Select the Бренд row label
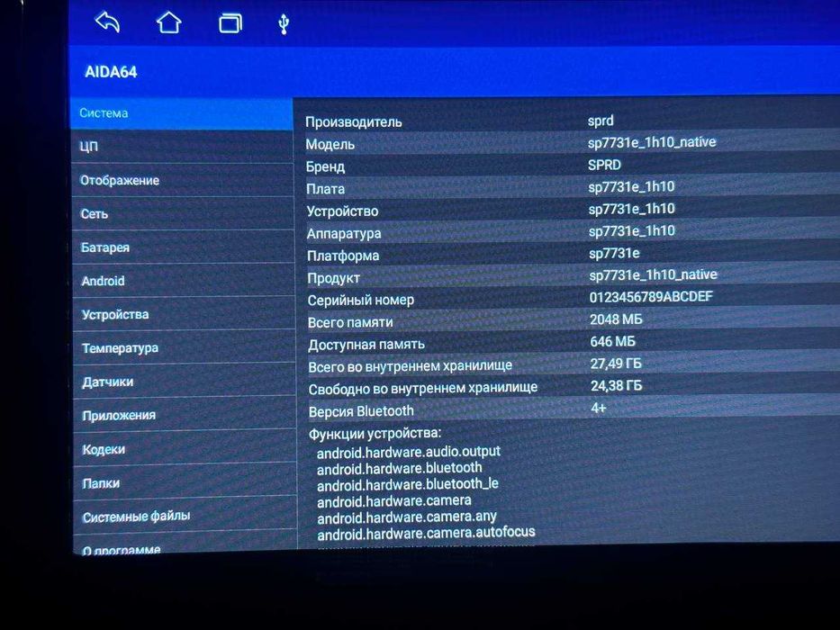The width and height of the screenshot is (840, 630). coord(325,166)
